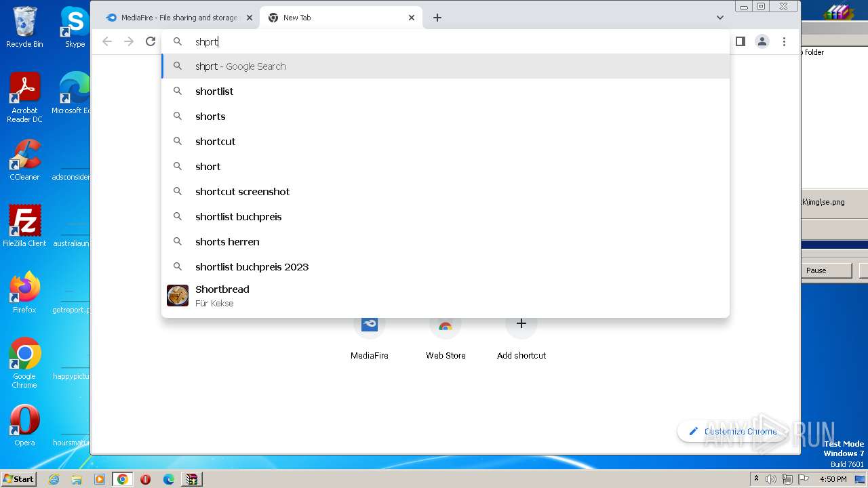
Task: Open Internet Explorer from the taskbar
Action: click(54, 479)
